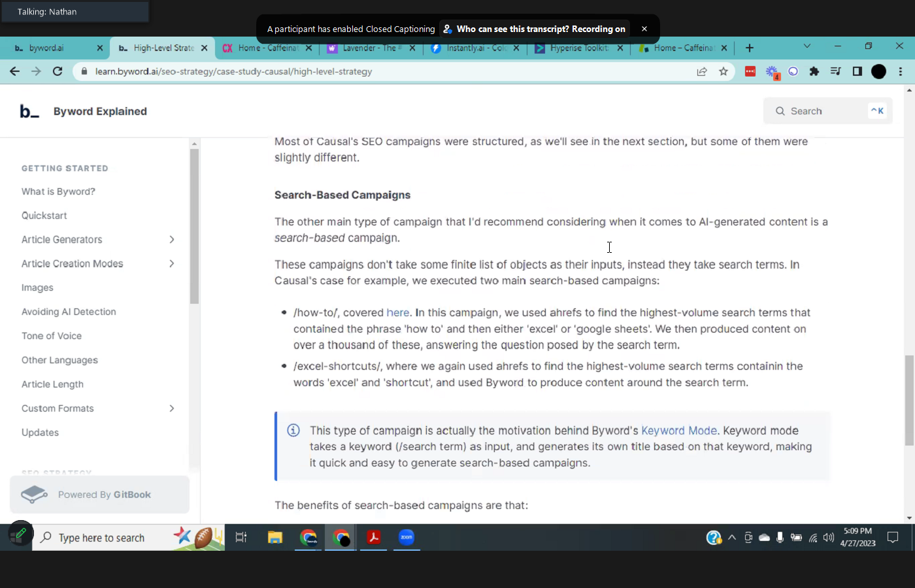Viewport: 915px width, 588px height.
Task: Dismiss the closed captioning notification
Action: [644, 29]
